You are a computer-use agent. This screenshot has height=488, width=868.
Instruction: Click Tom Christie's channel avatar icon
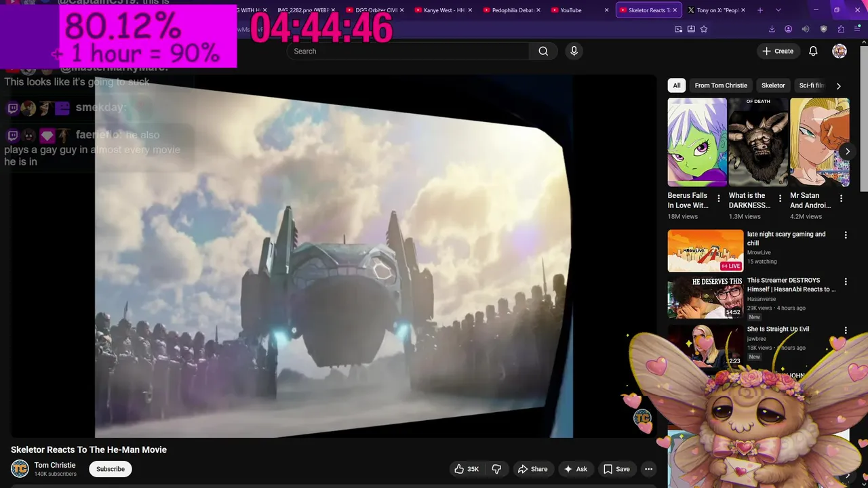20,468
